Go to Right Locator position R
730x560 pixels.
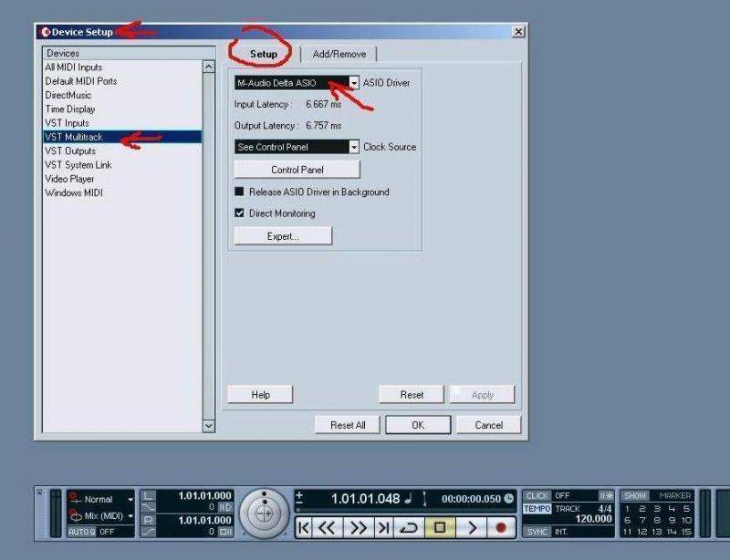pyautogui.click(x=148, y=520)
